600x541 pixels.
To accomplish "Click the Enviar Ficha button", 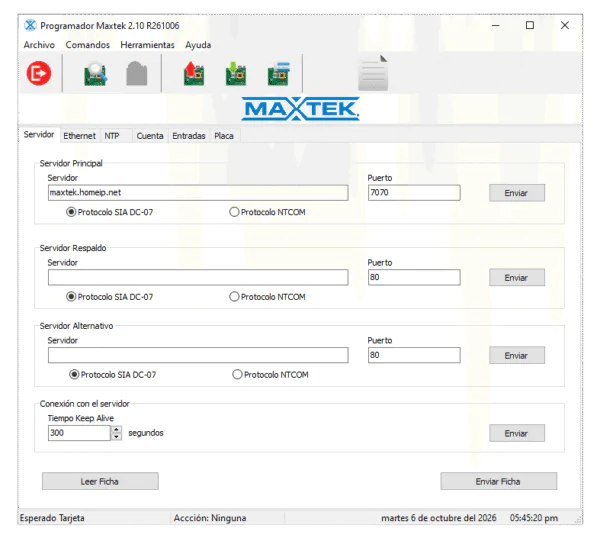I will pos(499,481).
